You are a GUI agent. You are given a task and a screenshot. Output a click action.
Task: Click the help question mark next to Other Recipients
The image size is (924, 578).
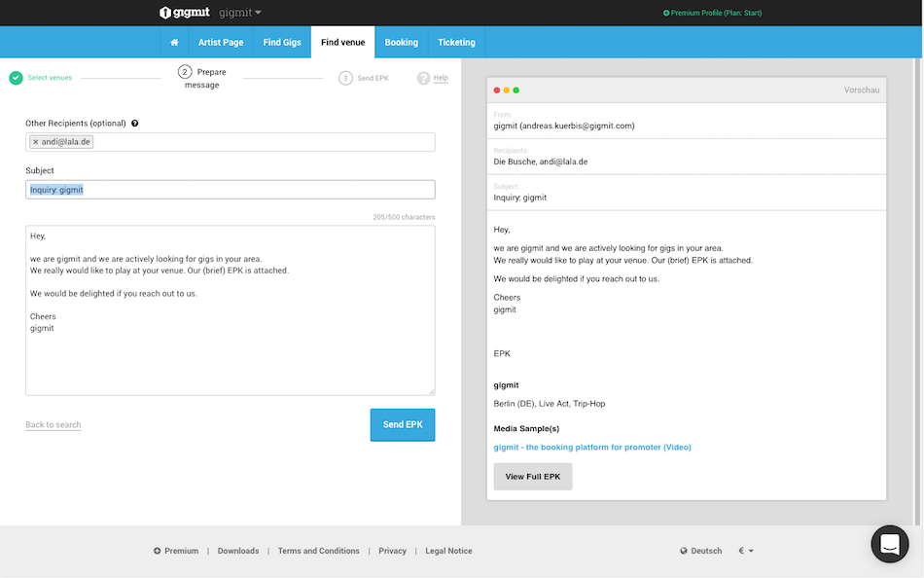[x=135, y=124]
